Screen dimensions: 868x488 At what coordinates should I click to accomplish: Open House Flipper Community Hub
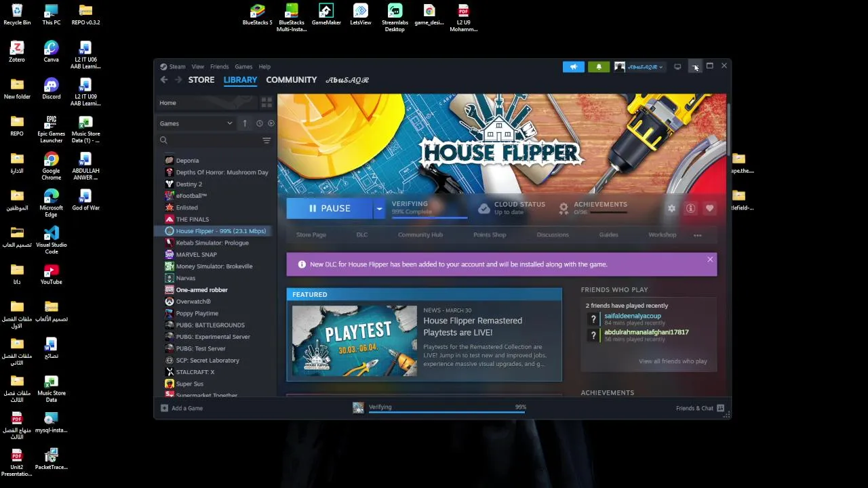click(x=420, y=235)
